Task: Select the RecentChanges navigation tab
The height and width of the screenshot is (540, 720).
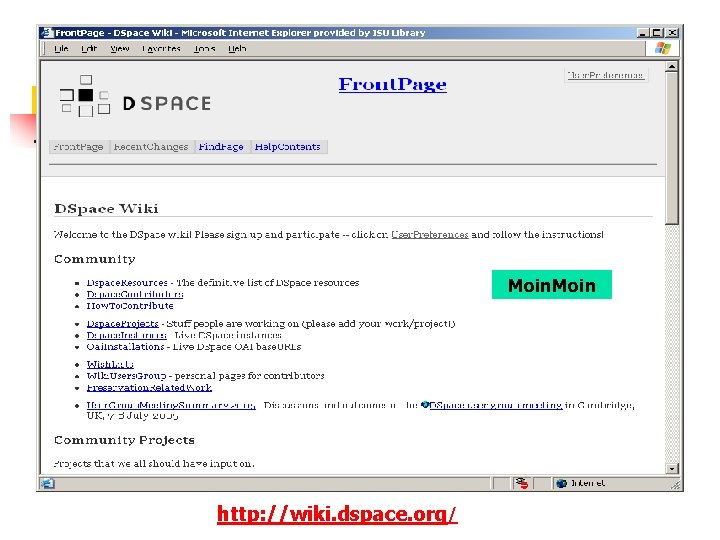Action: tap(151, 147)
